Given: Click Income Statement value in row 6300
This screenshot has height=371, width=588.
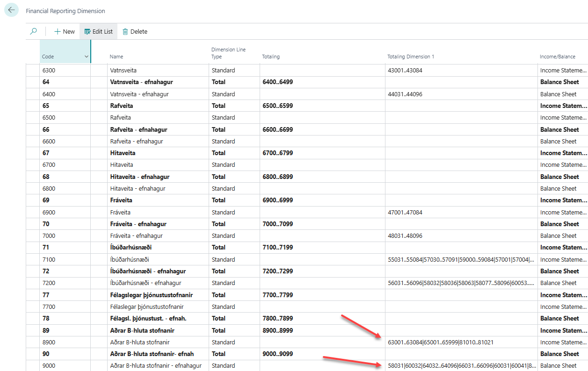Looking at the screenshot, I should click(563, 71).
